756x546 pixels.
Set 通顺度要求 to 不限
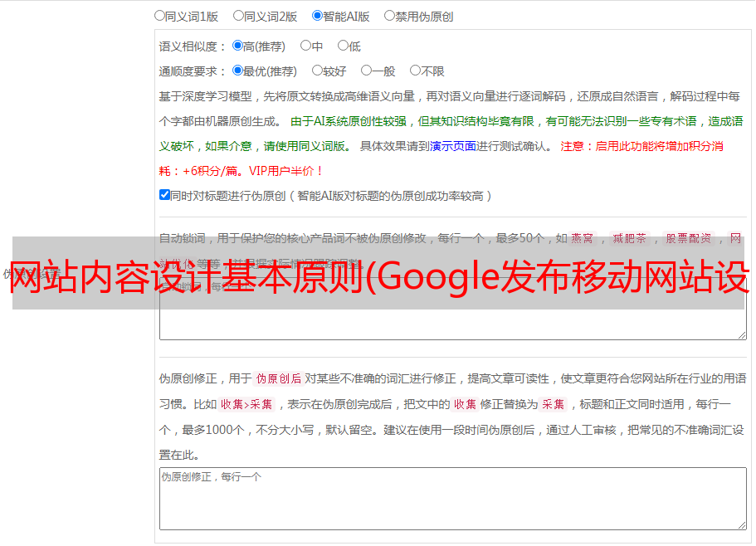click(x=415, y=71)
